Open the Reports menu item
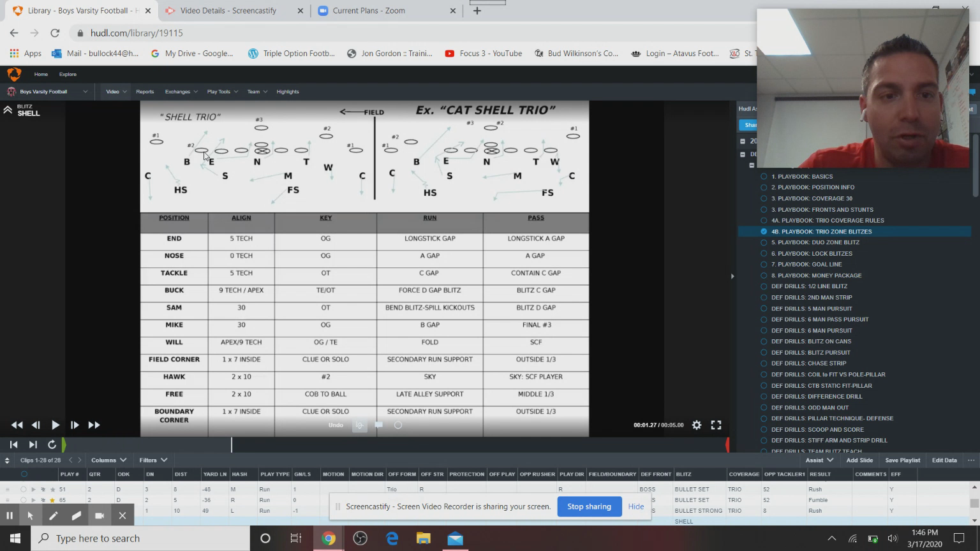 [x=145, y=92]
